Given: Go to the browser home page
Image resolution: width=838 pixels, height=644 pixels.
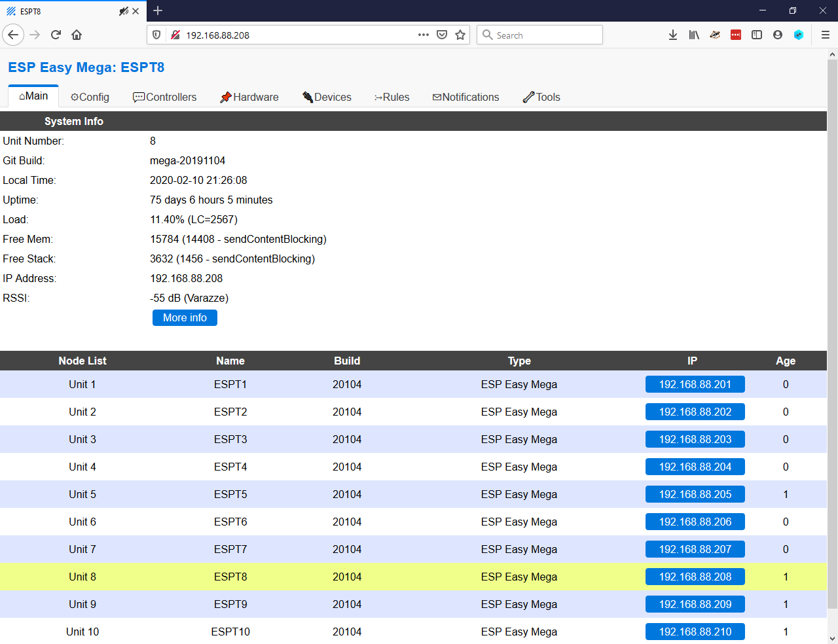Looking at the screenshot, I should pyautogui.click(x=77, y=35).
